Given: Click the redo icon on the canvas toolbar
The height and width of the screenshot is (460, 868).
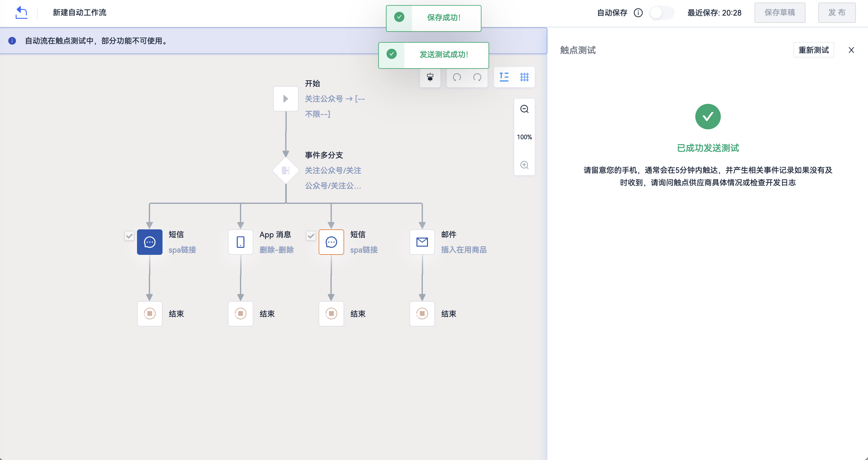Looking at the screenshot, I should coord(477,77).
